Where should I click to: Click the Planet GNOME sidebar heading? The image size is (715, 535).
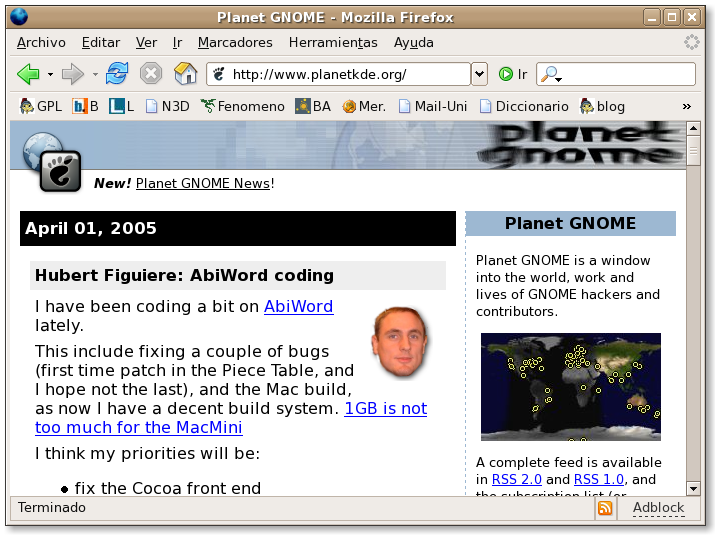[570, 223]
